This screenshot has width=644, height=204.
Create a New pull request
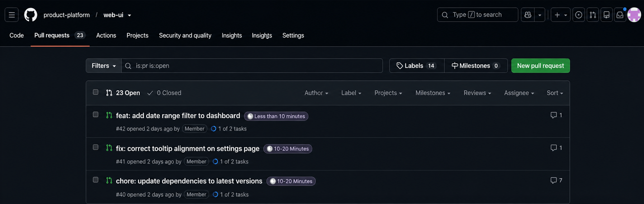click(x=540, y=66)
